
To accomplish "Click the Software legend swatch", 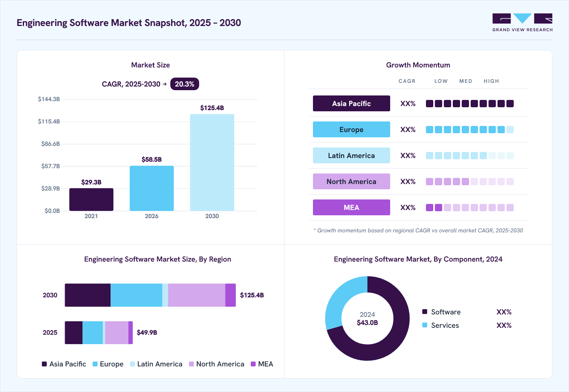I will pyautogui.click(x=425, y=312).
